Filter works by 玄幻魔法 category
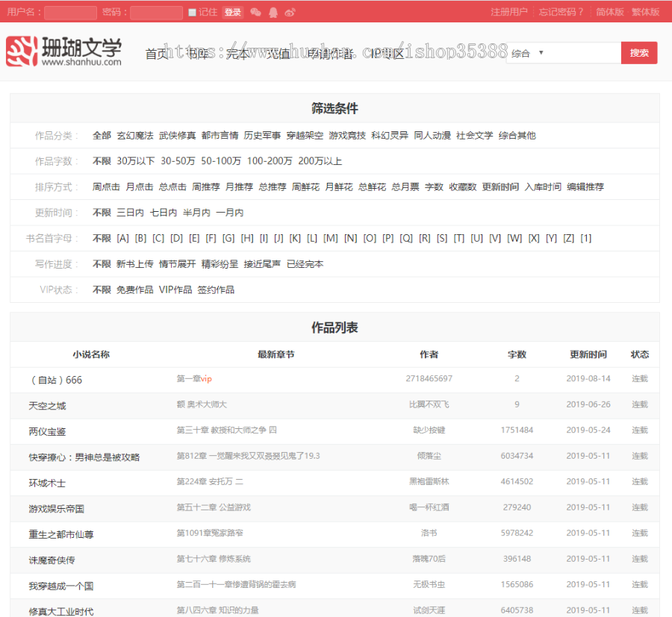This screenshot has height=617, width=672. tap(138, 135)
